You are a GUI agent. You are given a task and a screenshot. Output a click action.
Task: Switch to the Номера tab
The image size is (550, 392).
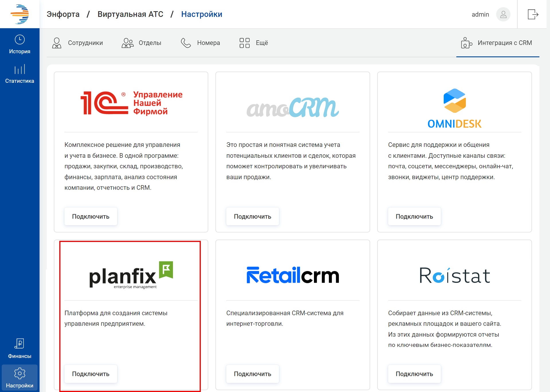(x=200, y=43)
